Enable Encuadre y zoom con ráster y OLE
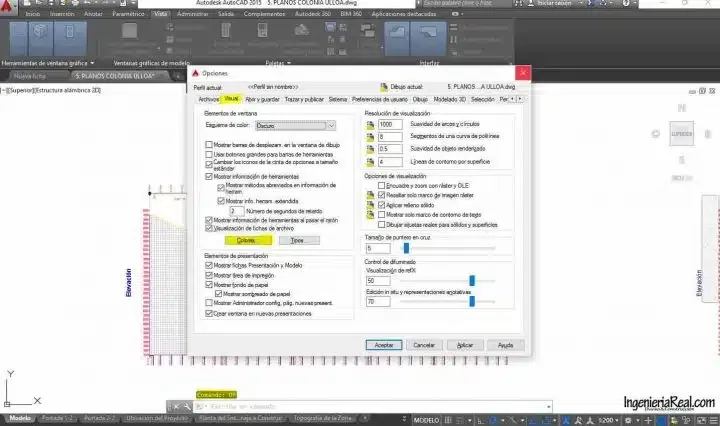 coord(382,185)
